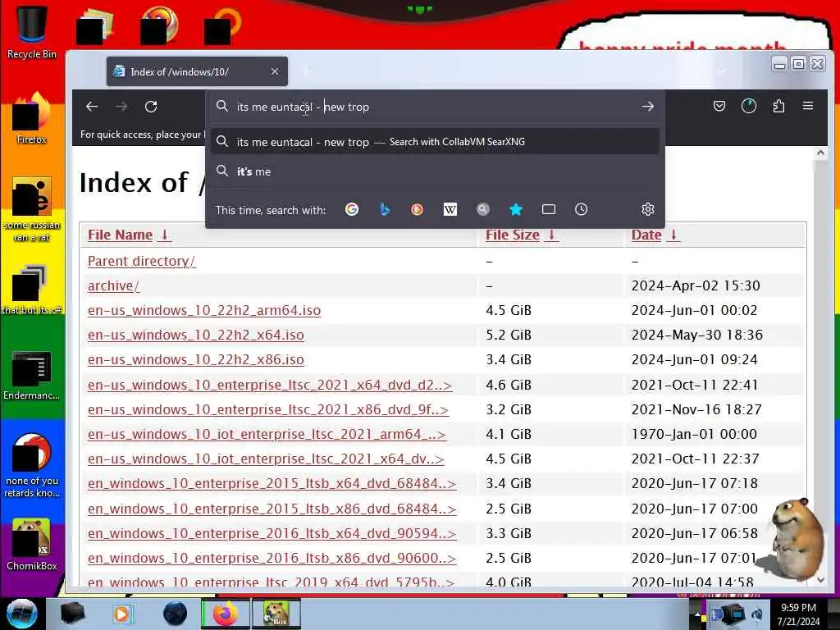This screenshot has width=840, height=630.
Task: Download en-us_windows_10_22h2_x64.iso
Action: [195, 335]
